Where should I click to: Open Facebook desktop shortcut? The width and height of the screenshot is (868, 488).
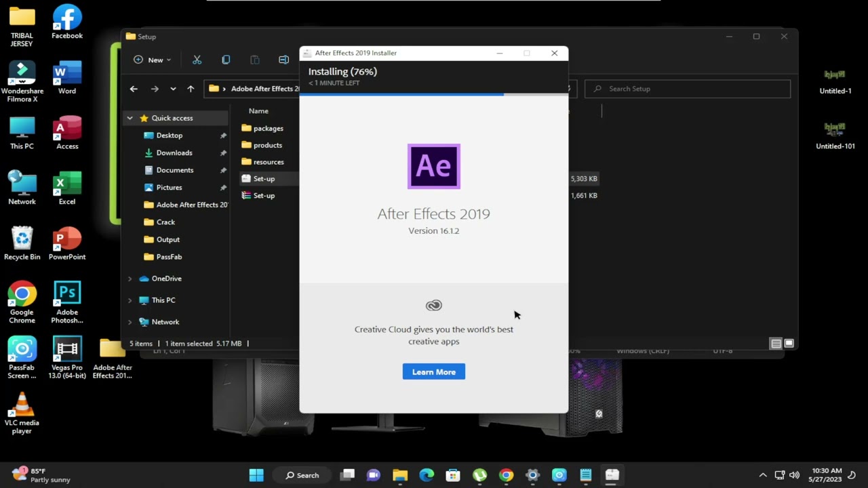pyautogui.click(x=67, y=22)
